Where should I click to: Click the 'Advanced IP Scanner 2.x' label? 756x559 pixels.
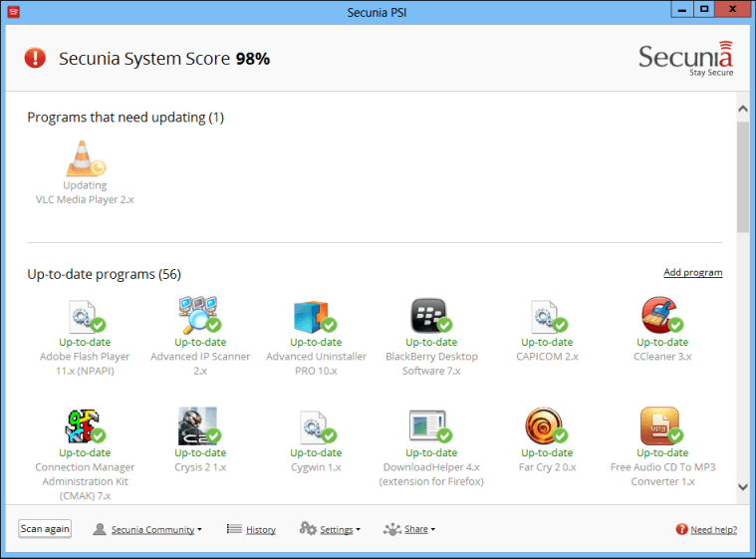point(200,364)
